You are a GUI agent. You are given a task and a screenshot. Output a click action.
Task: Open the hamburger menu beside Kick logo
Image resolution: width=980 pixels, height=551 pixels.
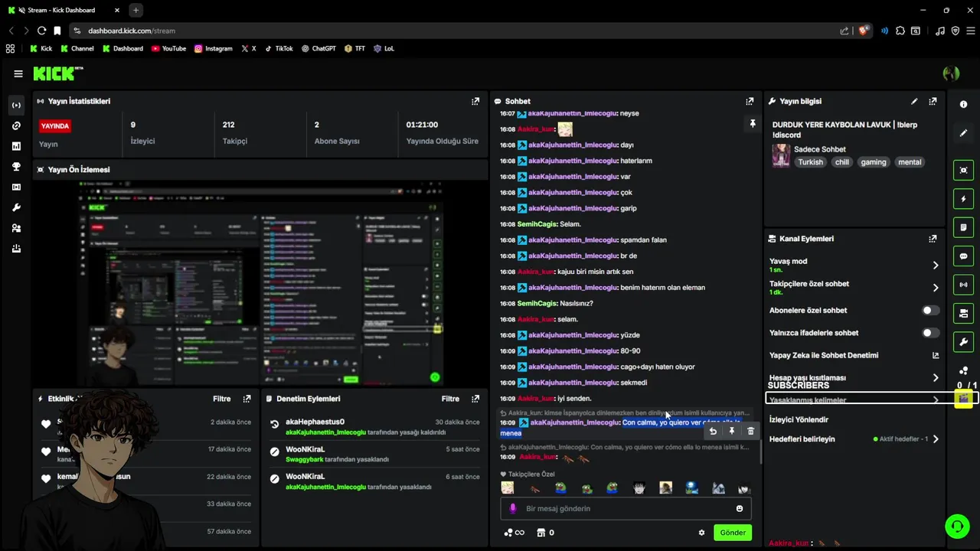[18, 73]
